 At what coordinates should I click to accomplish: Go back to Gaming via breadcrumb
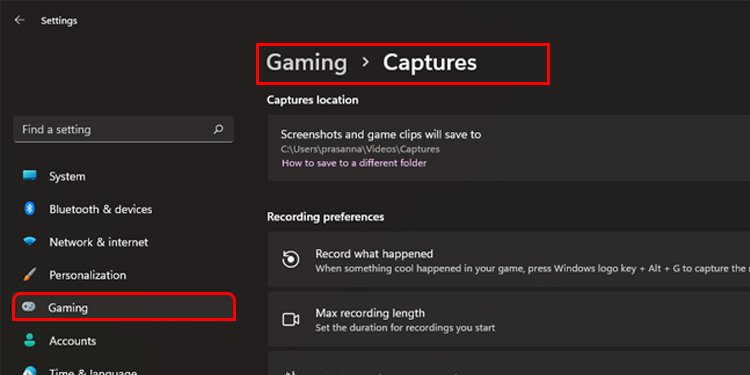(307, 62)
